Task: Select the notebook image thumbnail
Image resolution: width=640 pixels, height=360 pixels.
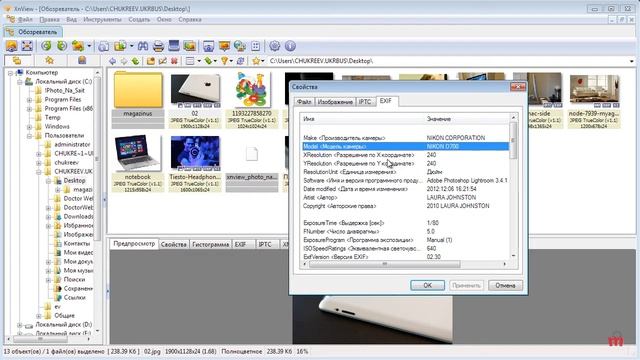Action: (138, 163)
